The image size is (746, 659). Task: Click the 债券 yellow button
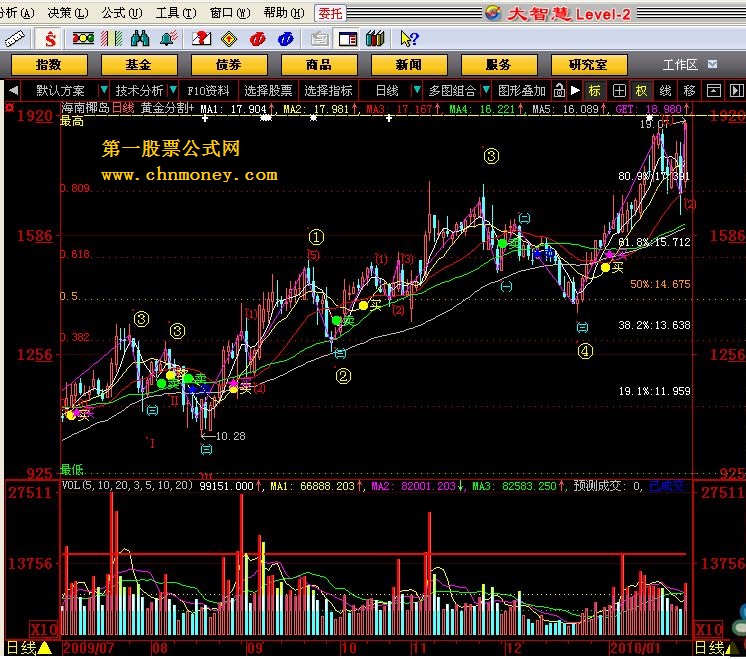tap(229, 65)
